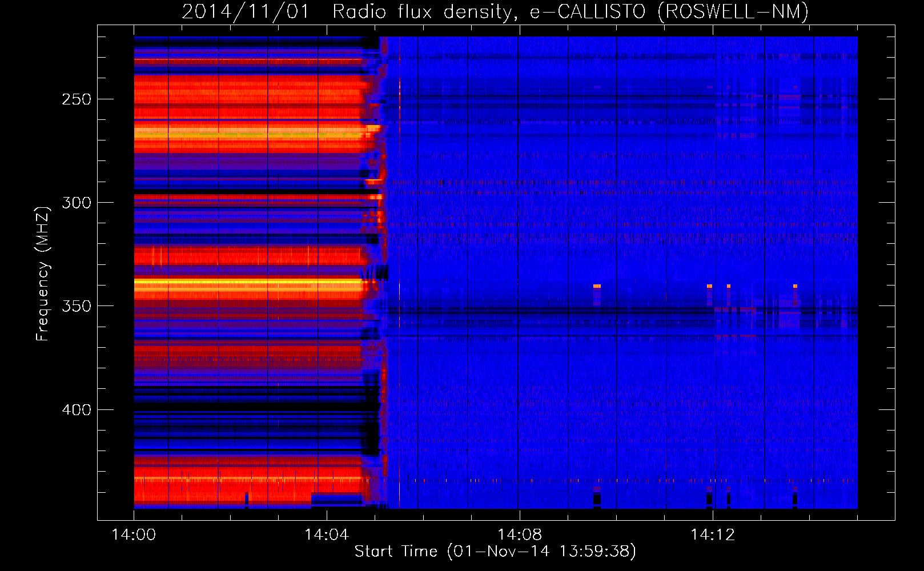The height and width of the screenshot is (571, 924).
Task: Click the date '2014/11/01' in the title
Action: [x=246, y=11]
